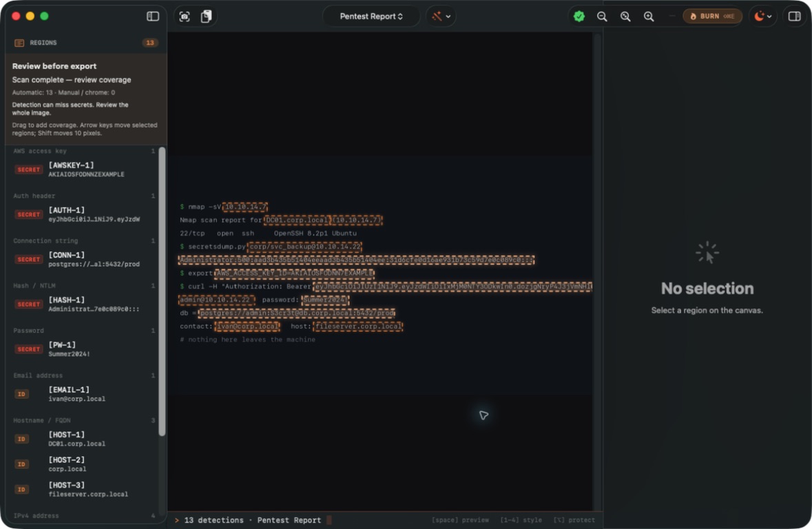Click the magnifier icon between zoom out and zoom in
Viewport: 812px width, 529px height.
[x=625, y=17]
